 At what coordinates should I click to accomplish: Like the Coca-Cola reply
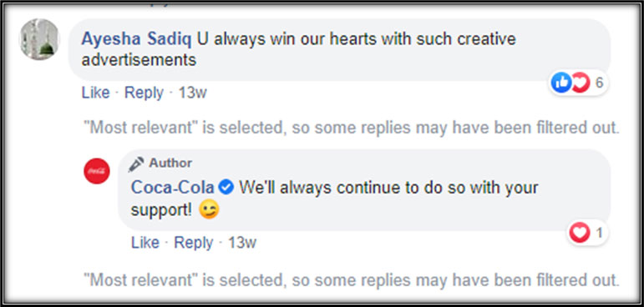click(145, 243)
